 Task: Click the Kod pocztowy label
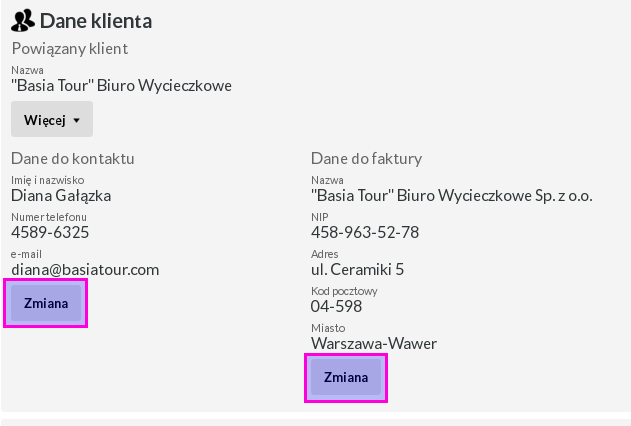tap(344, 291)
